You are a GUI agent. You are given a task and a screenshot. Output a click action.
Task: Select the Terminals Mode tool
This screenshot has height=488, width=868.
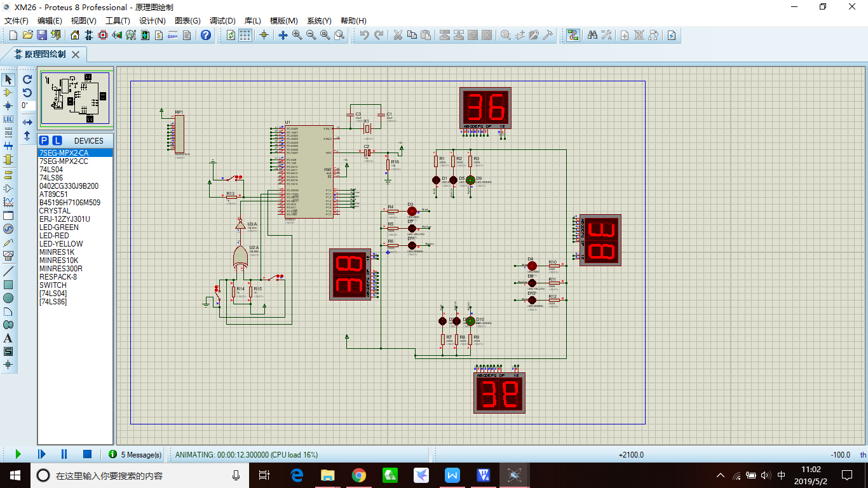[x=8, y=175]
